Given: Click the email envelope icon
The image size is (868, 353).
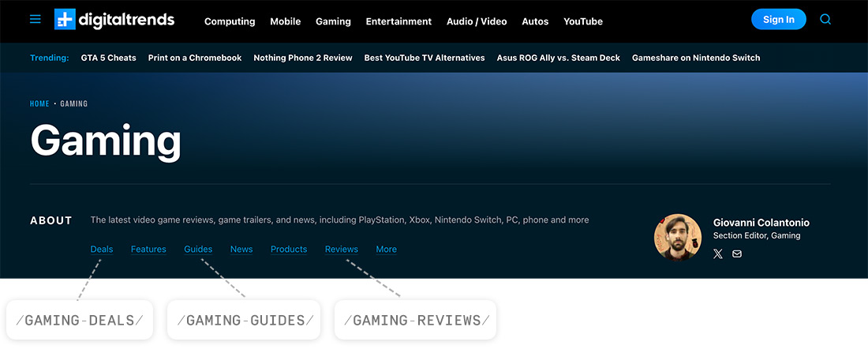Looking at the screenshot, I should point(737,253).
